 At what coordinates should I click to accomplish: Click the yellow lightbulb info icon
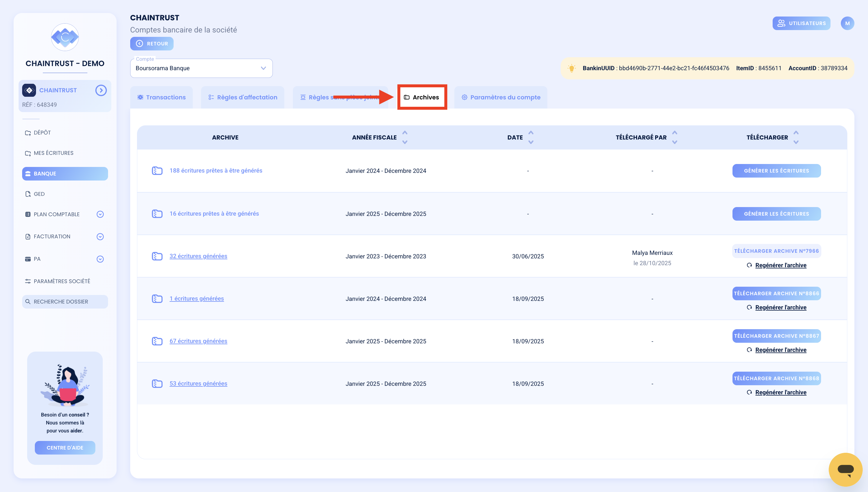point(572,68)
